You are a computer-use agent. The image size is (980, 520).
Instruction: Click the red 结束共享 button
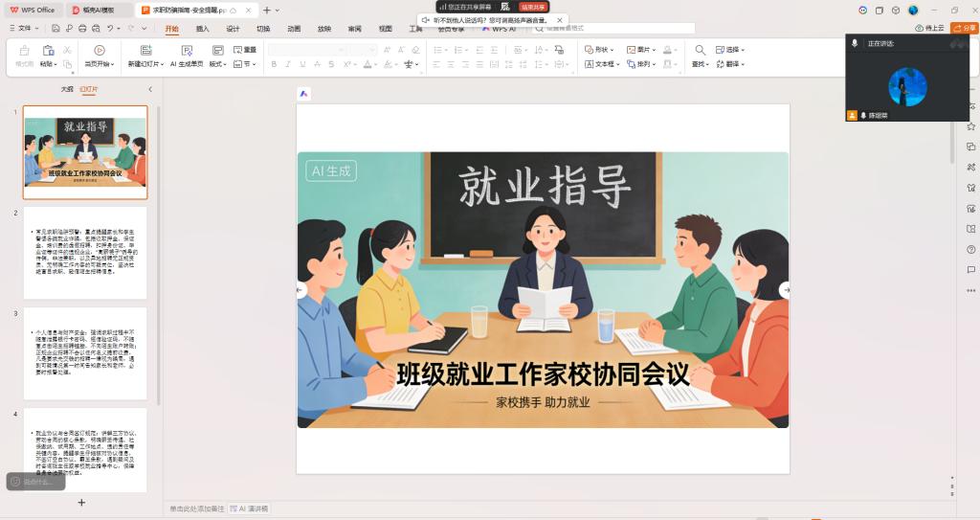[533, 7]
